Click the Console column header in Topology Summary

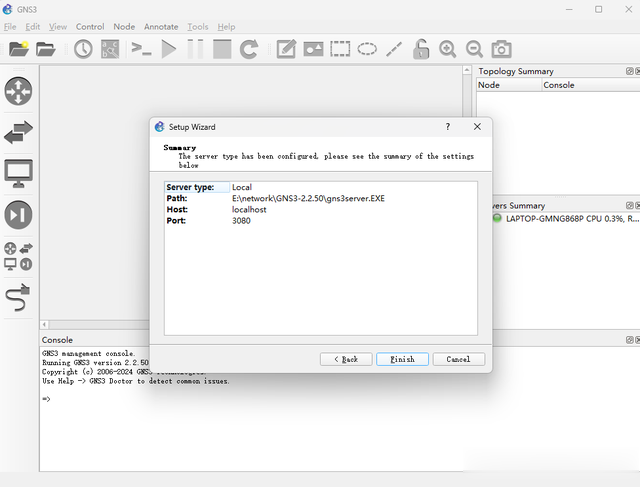pyautogui.click(x=591, y=85)
